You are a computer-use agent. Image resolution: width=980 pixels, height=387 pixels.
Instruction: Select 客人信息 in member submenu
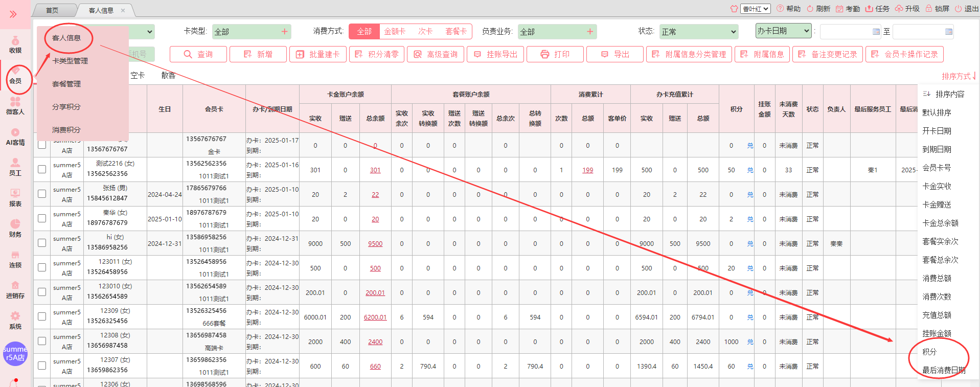click(66, 38)
